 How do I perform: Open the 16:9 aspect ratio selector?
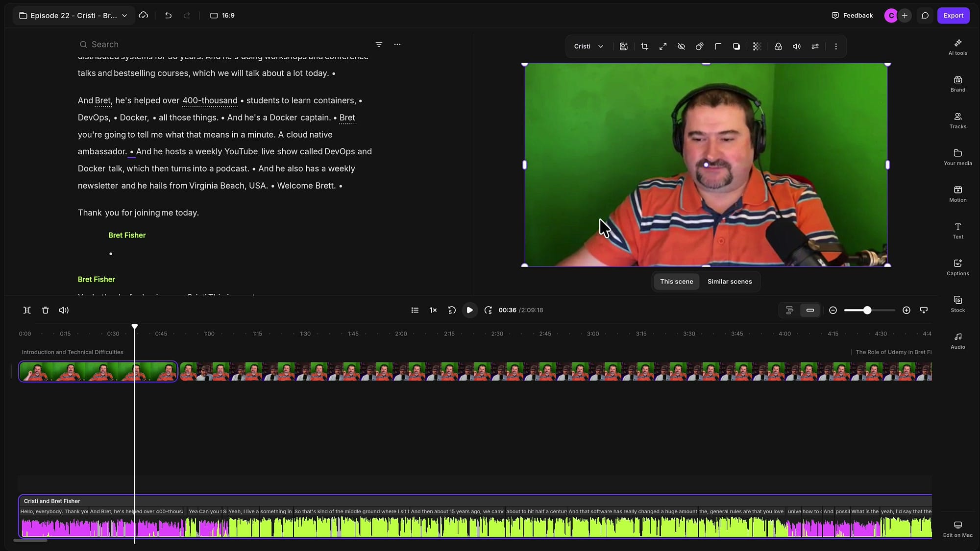(x=222, y=16)
